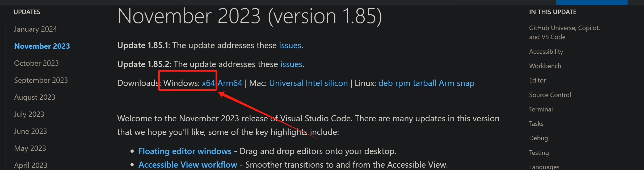Jump to the Terminal section

[541, 109]
